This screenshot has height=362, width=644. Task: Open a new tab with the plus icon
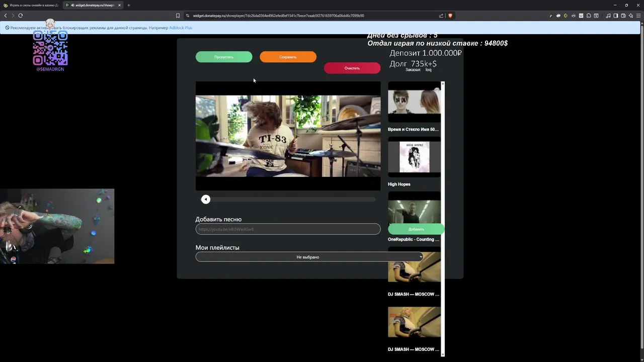click(129, 5)
